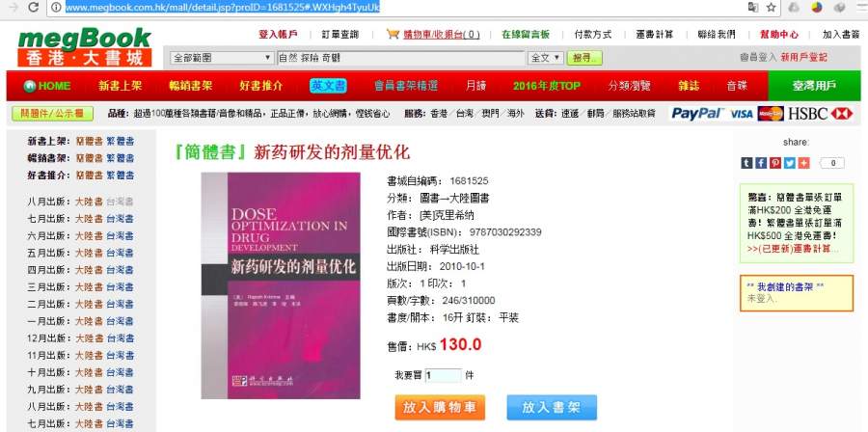Share the book on Tumblr icon
The height and width of the screenshot is (432, 868).
(x=746, y=163)
